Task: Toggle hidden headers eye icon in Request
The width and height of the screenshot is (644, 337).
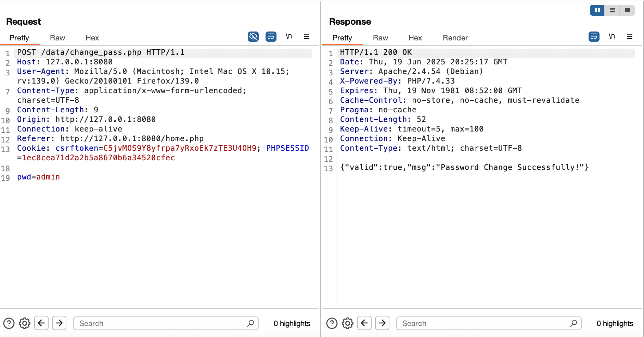Action: 253,36
